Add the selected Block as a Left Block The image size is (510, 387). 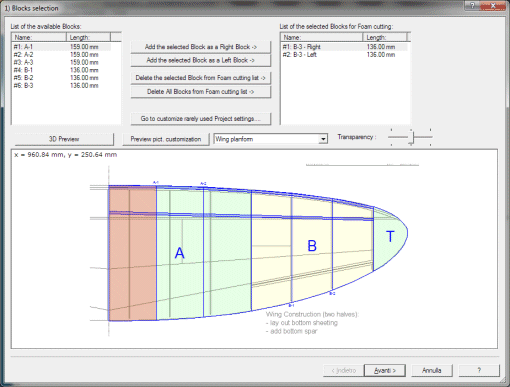tap(201, 60)
